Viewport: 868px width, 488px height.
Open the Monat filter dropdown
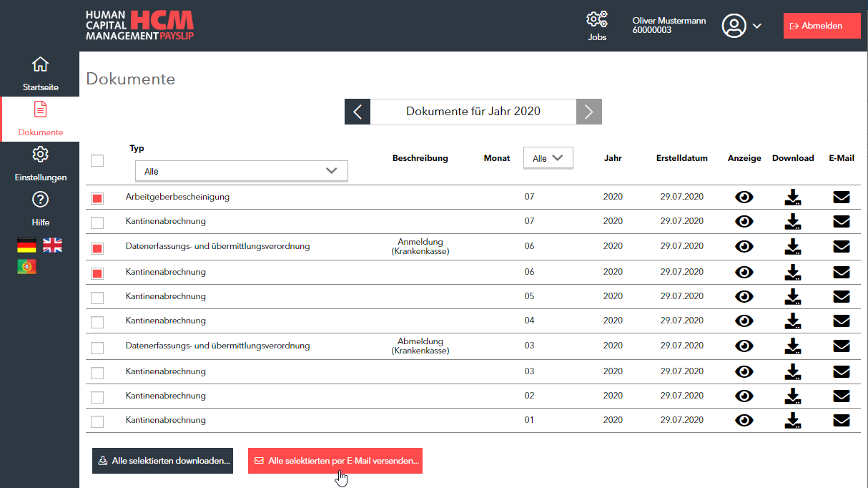click(548, 158)
